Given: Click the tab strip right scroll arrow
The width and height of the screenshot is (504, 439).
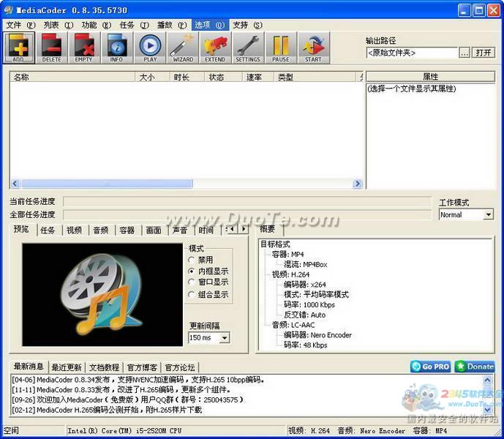Looking at the screenshot, I should (244, 229).
